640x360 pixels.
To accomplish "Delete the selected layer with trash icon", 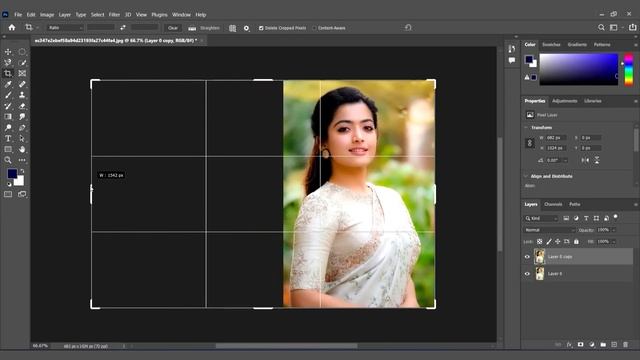I will click(625, 344).
